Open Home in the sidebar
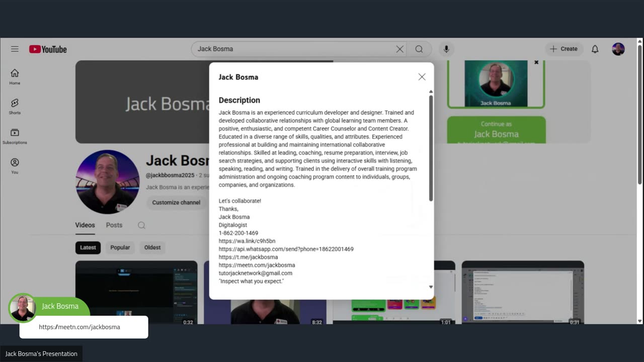Viewport: 644px width, 362px height. (15, 77)
